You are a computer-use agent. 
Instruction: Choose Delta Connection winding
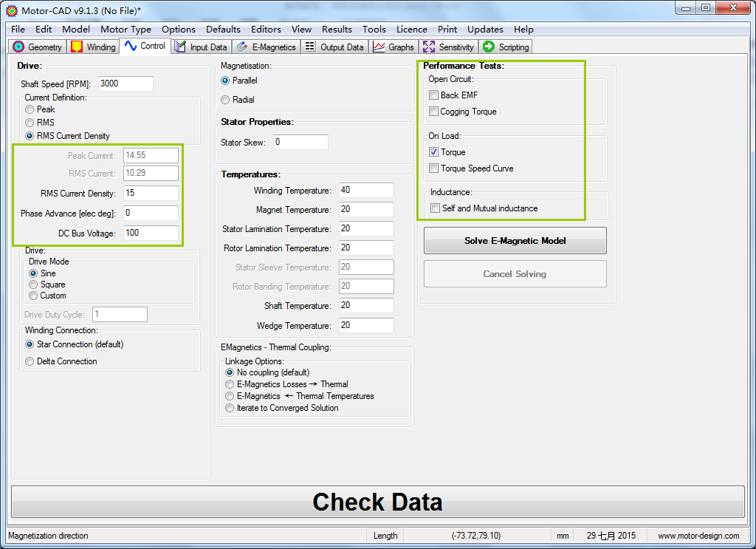tap(30, 361)
